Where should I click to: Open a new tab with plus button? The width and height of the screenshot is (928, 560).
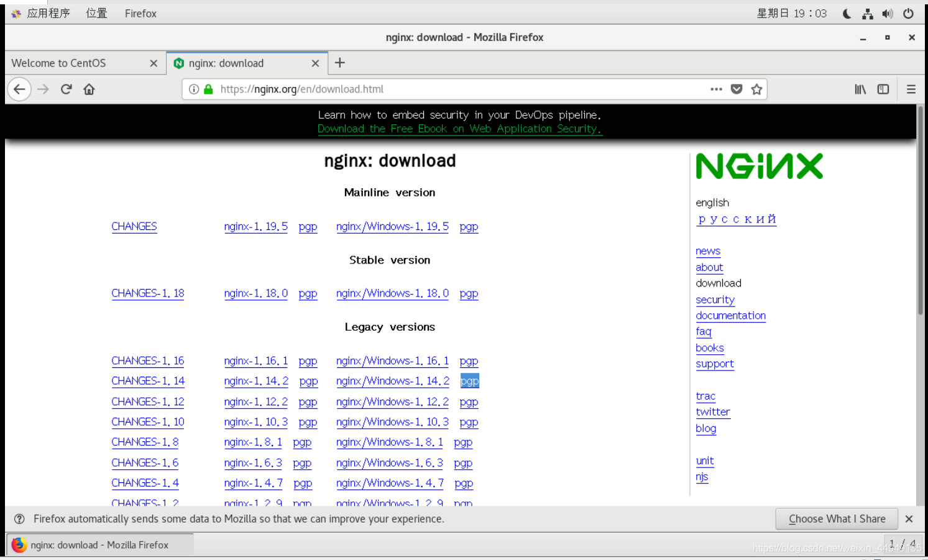click(x=339, y=63)
